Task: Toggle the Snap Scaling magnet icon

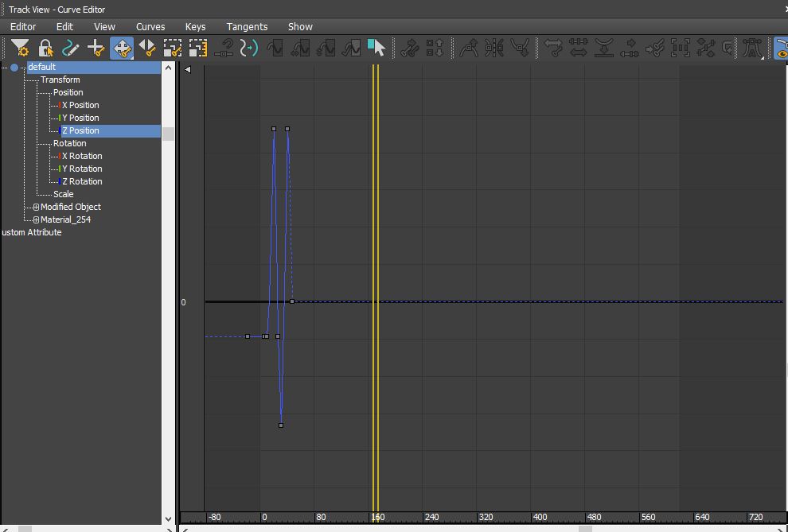Action: coord(224,49)
